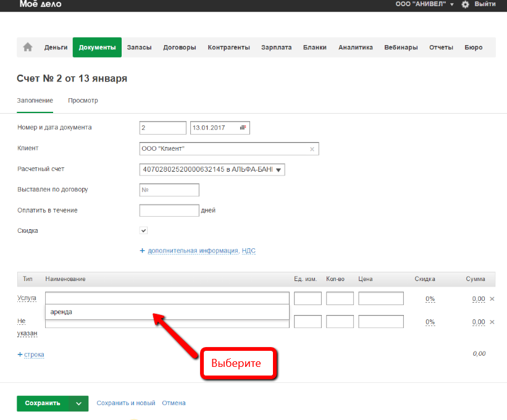
Task: Delete the Услуга row with X
Action: pos(492,299)
